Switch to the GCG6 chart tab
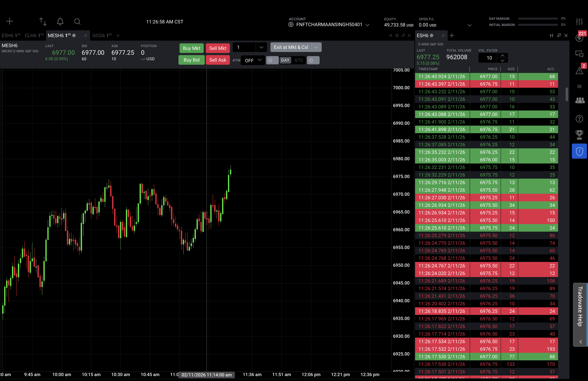The width and height of the screenshot is (588, 381). 102,36
